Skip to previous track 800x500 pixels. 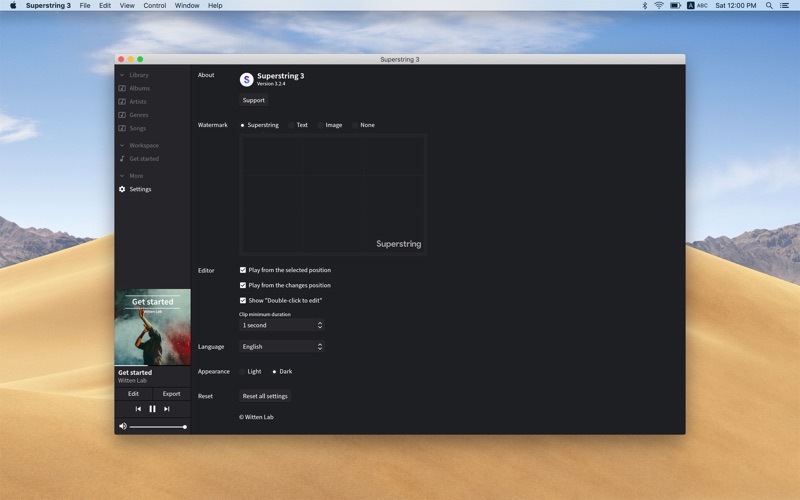138,409
